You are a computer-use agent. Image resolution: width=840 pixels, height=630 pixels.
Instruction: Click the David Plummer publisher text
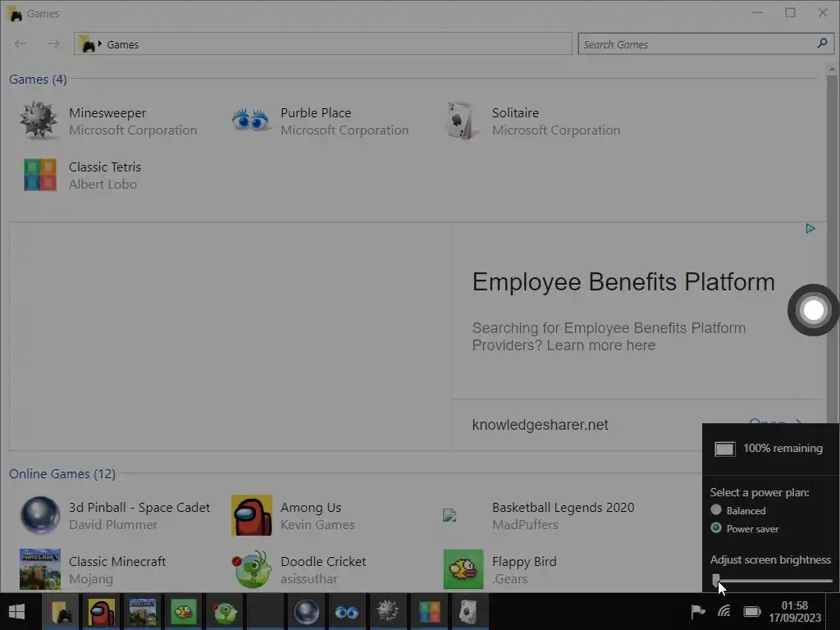click(113, 525)
